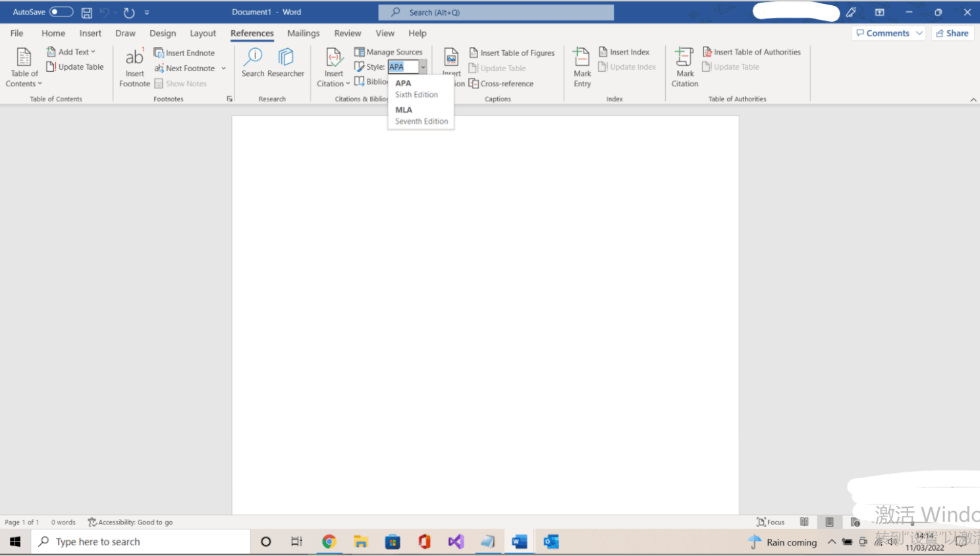This screenshot has height=556, width=980.
Task: Click Insert Index
Action: pyautogui.click(x=624, y=52)
